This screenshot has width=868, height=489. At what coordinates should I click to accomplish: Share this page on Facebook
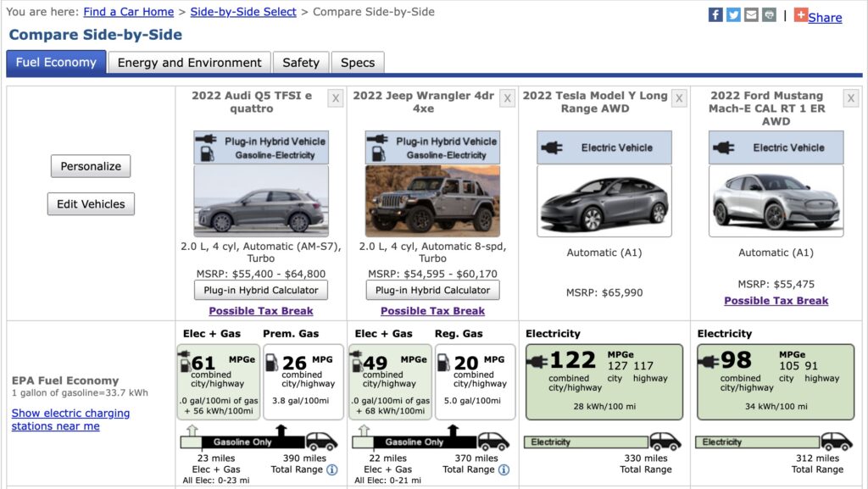pyautogui.click(x=715, y=15)
